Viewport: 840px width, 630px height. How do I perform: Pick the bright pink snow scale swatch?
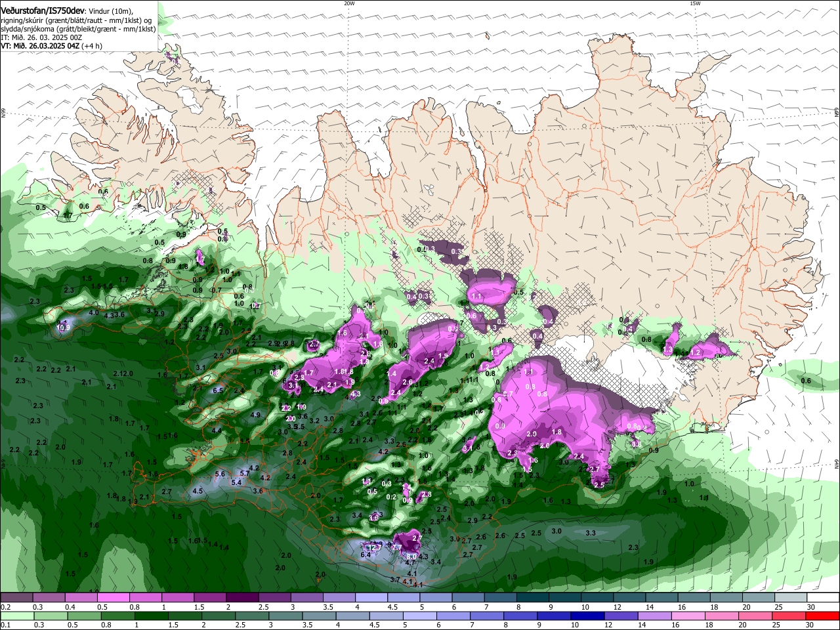click(113, 598)
